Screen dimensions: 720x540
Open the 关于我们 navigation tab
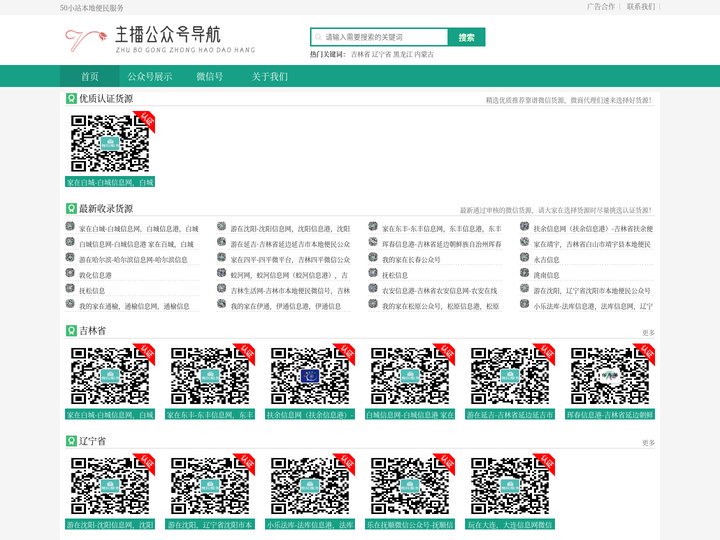270,76
